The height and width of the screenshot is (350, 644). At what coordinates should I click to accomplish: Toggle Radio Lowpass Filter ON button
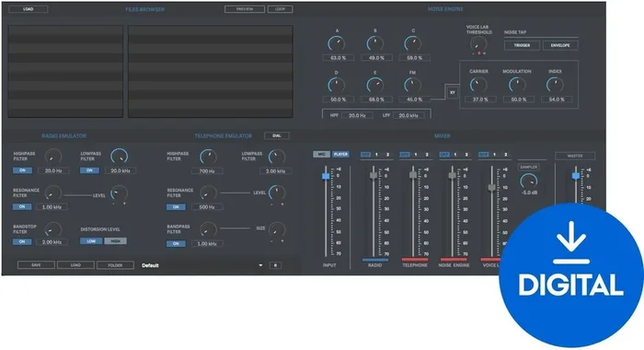(x=89, y=170)
